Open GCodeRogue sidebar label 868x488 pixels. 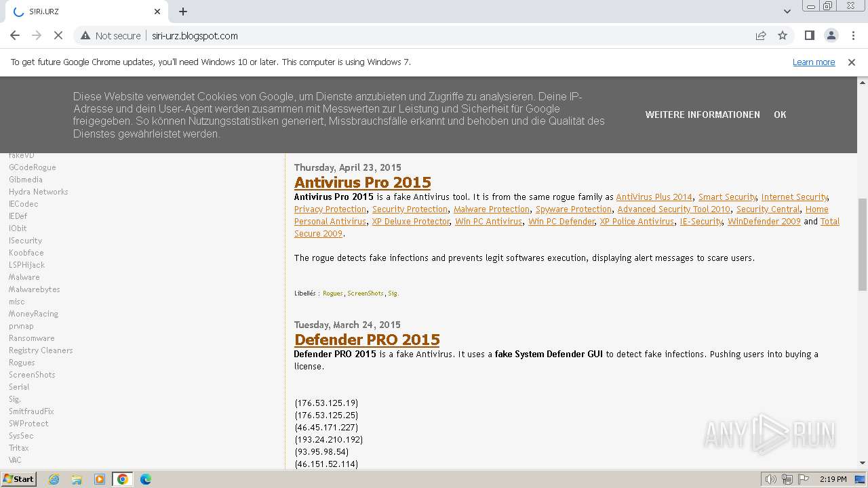(33, 167)
